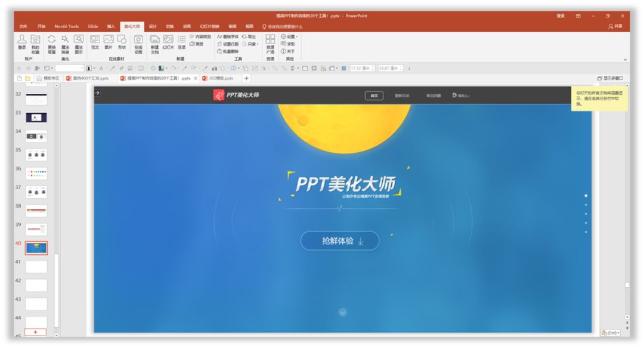Open ribbon display options in title bar
The image size is (644, 348).
578,16
